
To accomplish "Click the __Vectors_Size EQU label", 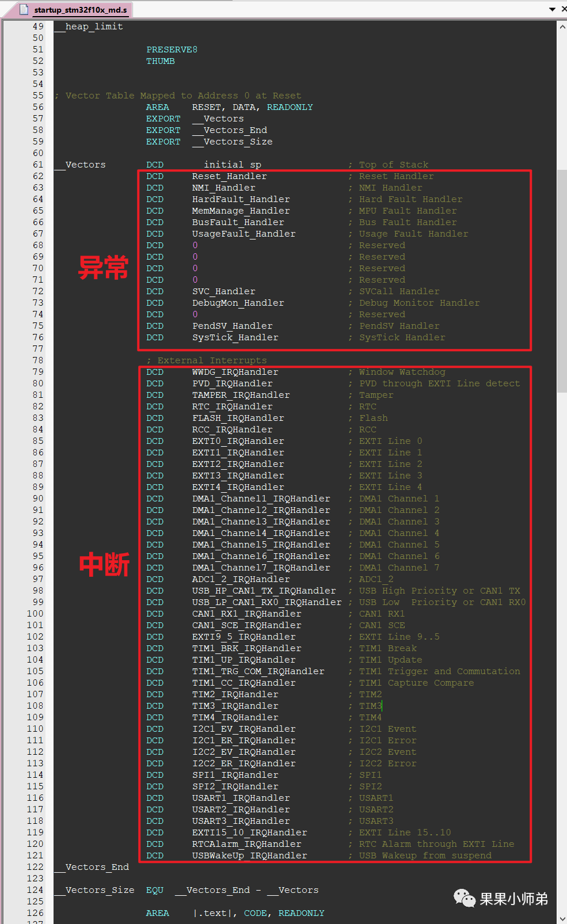I will (x=94, y=890).
